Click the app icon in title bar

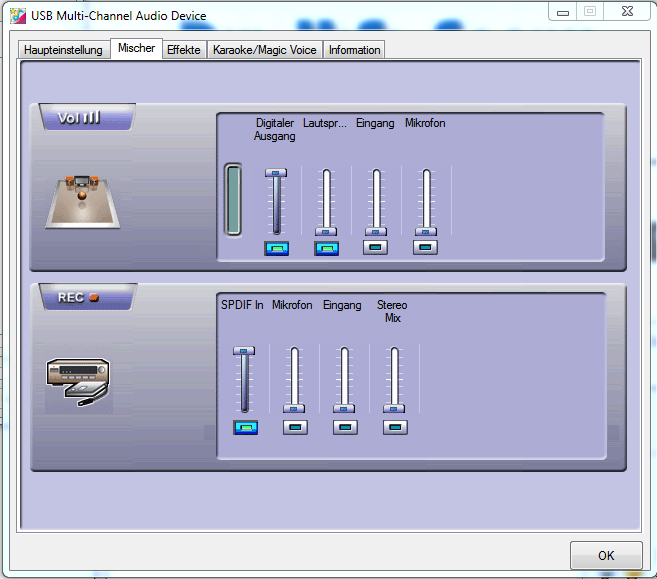[x=18, y=15]
